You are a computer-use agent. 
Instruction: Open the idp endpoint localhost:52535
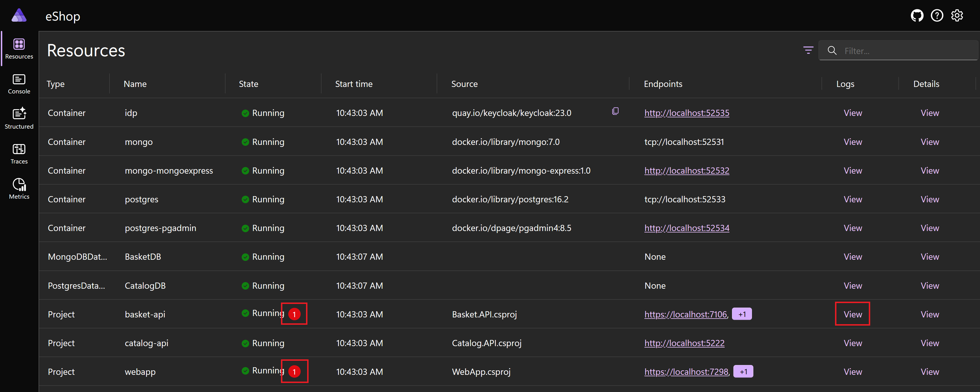pyautogui.click(x=687, y=113)
